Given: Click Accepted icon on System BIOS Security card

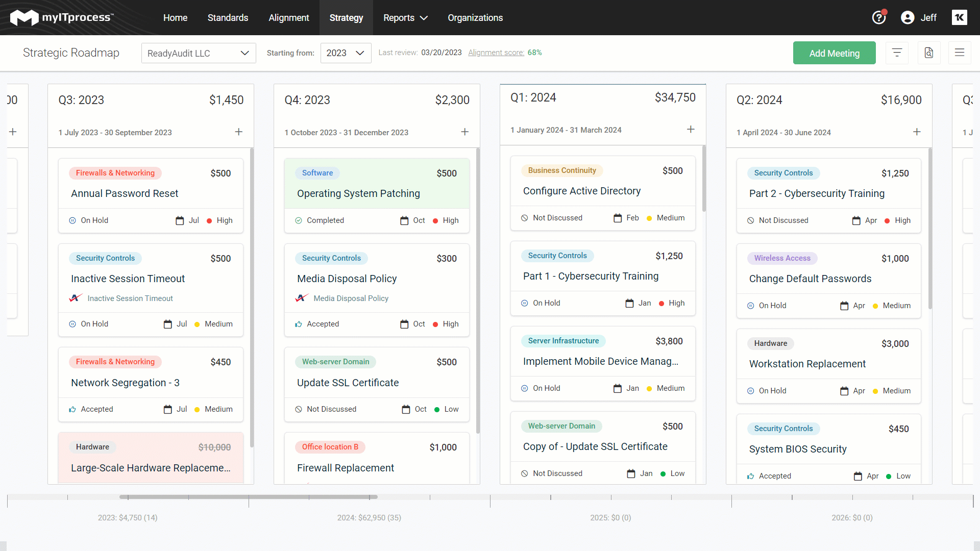Looking at the screenshot, I should pos(751,476).
